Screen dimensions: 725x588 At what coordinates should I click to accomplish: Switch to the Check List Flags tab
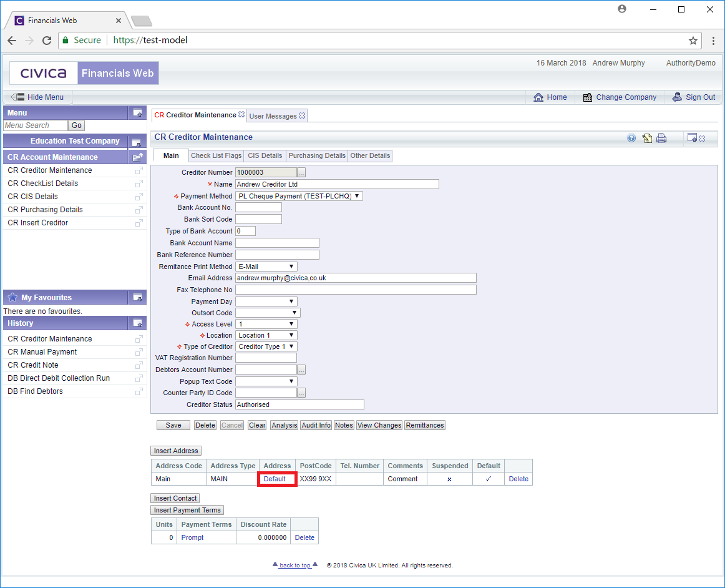[x=217, y=156]
